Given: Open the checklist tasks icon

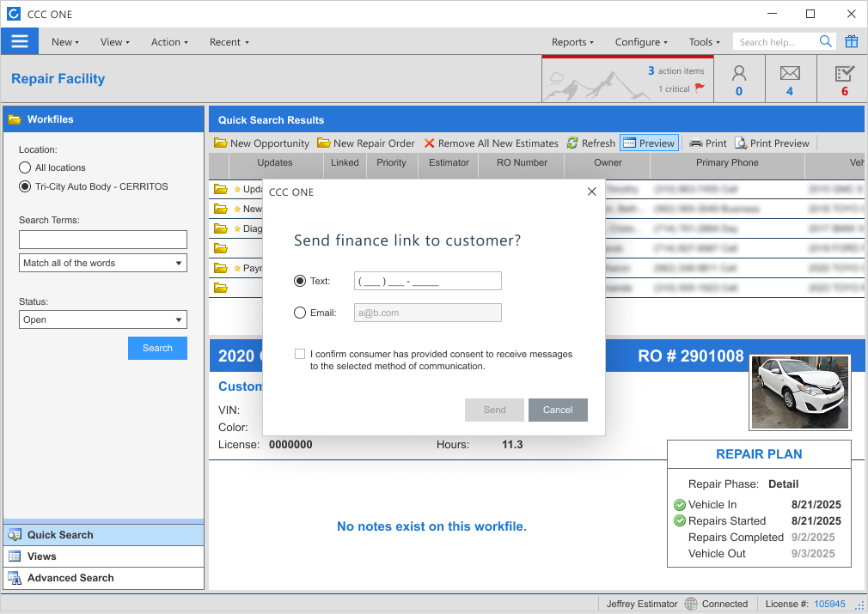Looking at the screenshot, I should point(844,73).
